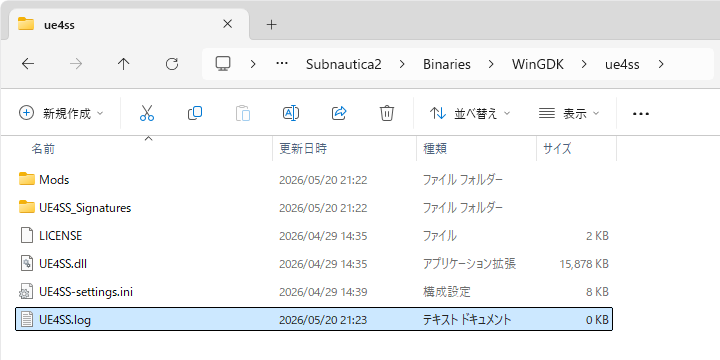Expand the chevron after Subnautica2 in path

click(x=402, y=64)
